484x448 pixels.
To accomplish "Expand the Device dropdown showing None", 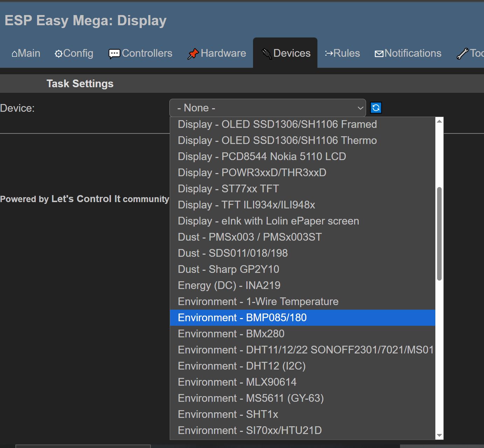I will point(267,108).
